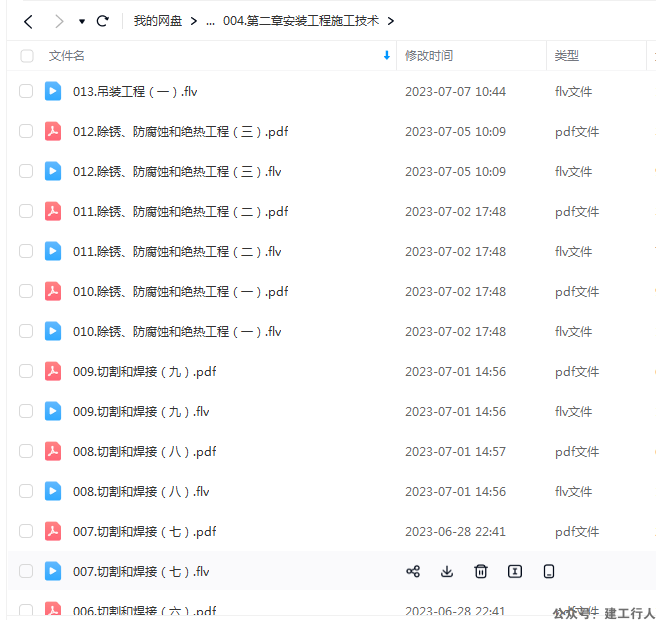Click the video icon of 011.除锈、防腐蚀和绝热工程（二）.flv
The width and height of the screenshot is (656, 620).
(53, 251)
